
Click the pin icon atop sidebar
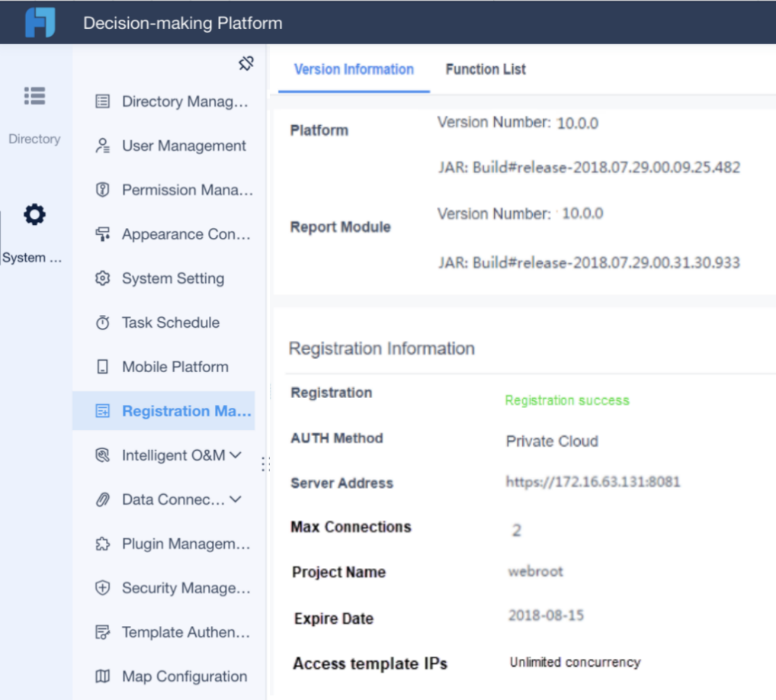[x=245, y=64]
